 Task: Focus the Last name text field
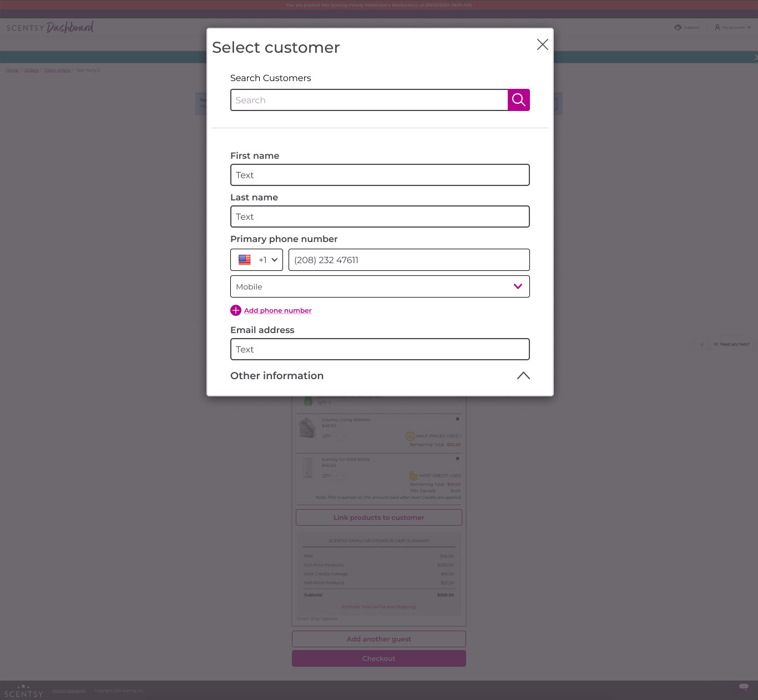380,216
